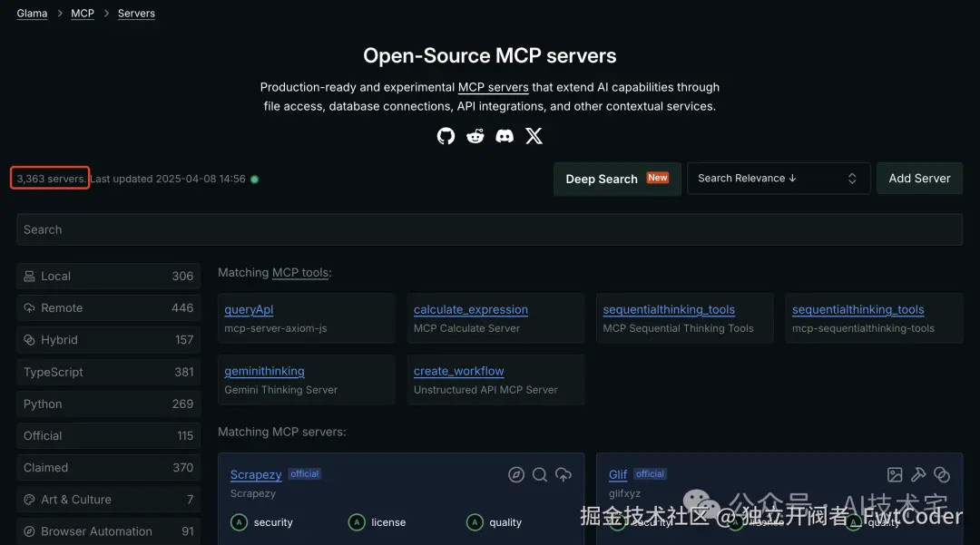This screenshot has width=980, height=545.
Task: Filter servers by Art & Culture
Action: pos(109,500)
